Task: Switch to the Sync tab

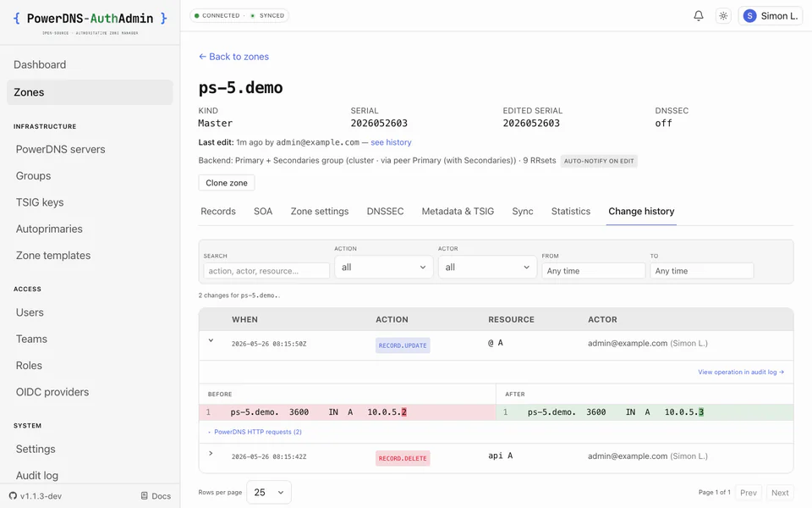Action: click(523, 212)
